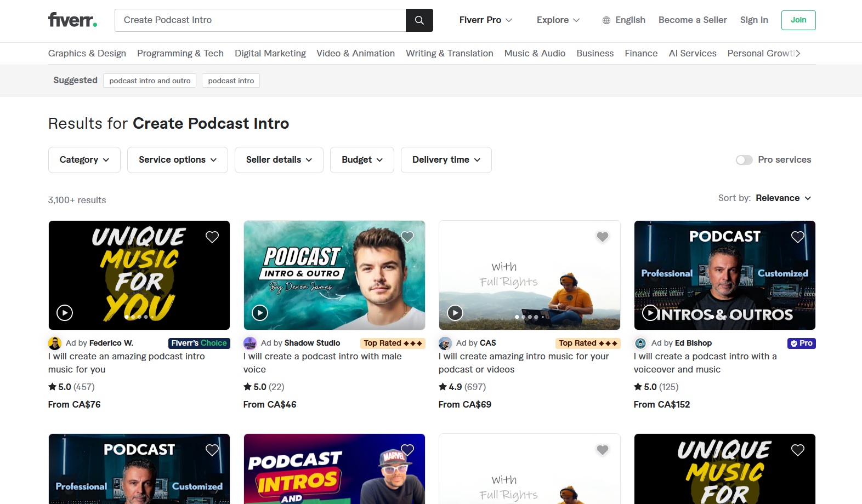Open Ed Bishop seller avatar

click(640, 343)
